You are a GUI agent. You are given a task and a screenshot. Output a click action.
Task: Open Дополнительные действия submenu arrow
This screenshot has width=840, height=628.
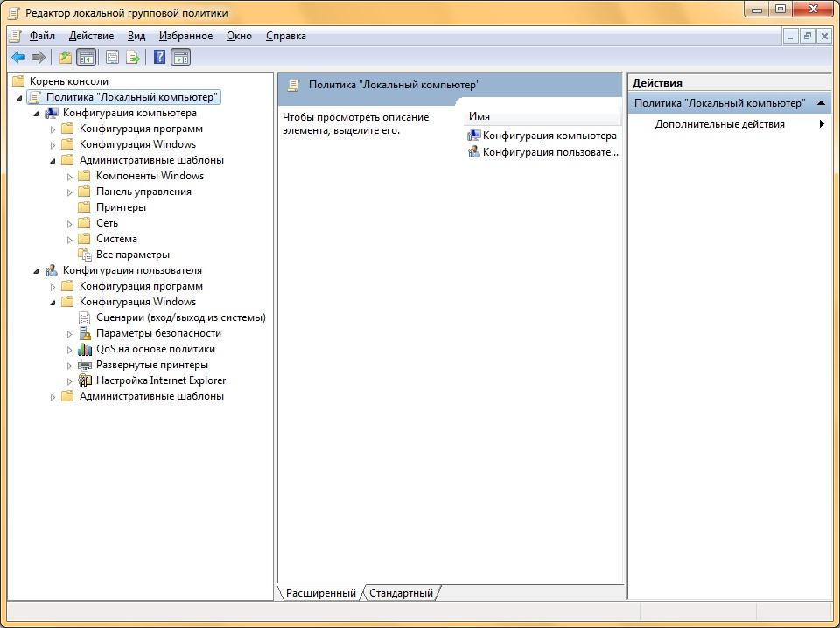822,124
